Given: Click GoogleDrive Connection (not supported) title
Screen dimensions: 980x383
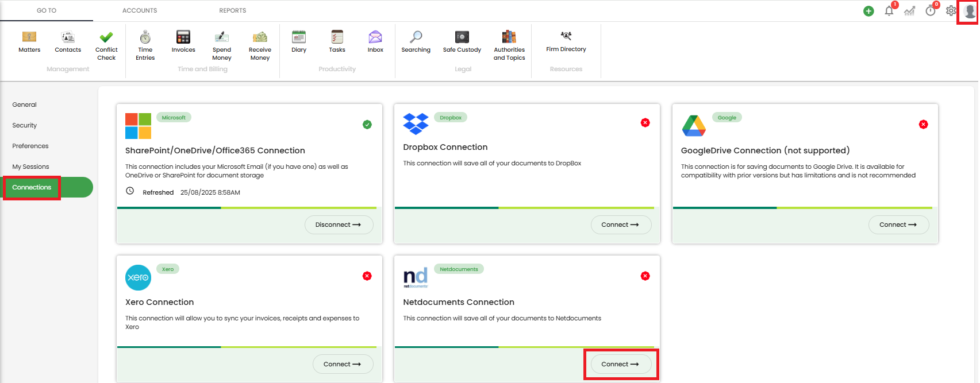Looking at the screenshot, I should pos(765,150).
